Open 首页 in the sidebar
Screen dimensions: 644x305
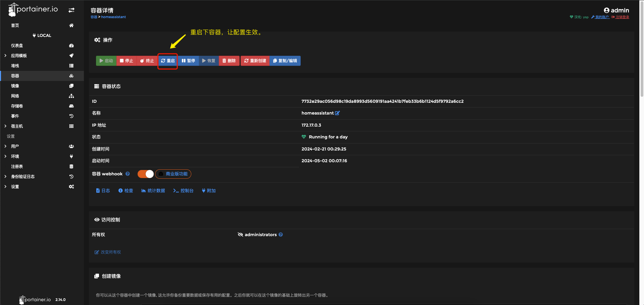tap(15, 26)
